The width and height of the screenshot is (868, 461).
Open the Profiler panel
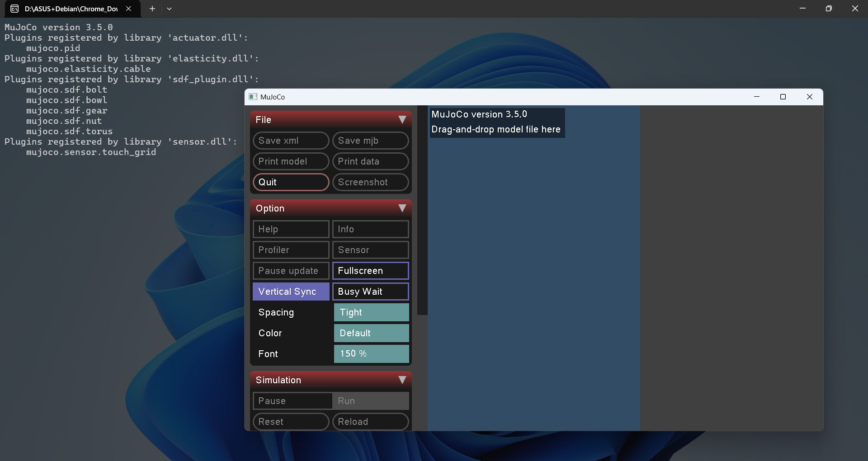click(291, 249)
